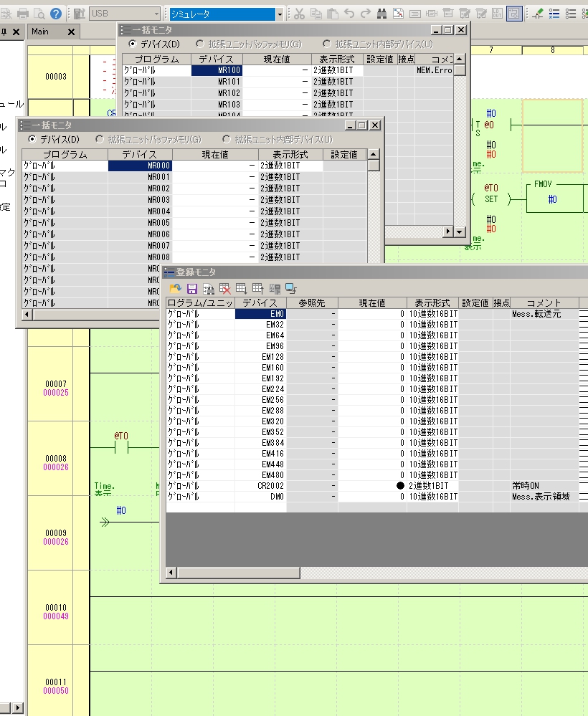Image resolution: width=588 pixels, height=716 pixels.
Task: Click the 常時ON comment cell
Action: [x=544, y=485]
